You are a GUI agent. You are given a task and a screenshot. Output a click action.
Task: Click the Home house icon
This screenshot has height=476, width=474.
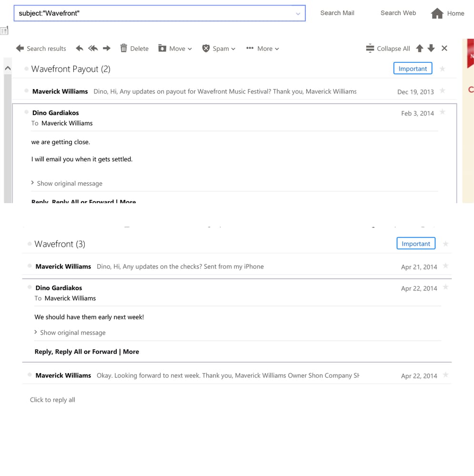click(437, 13)
